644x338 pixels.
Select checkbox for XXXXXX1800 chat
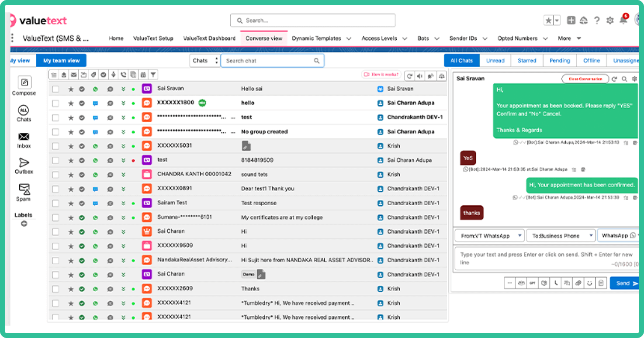(55, 103)
